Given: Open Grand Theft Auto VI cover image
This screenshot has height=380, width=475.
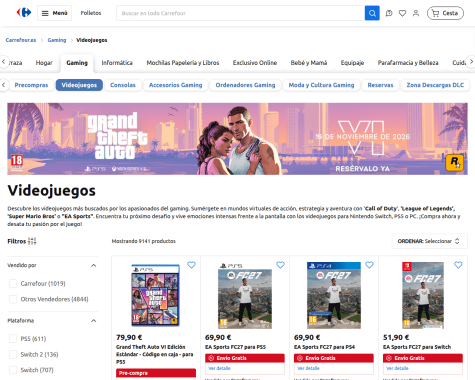Looking at the screenshot, I should (155, 295).
